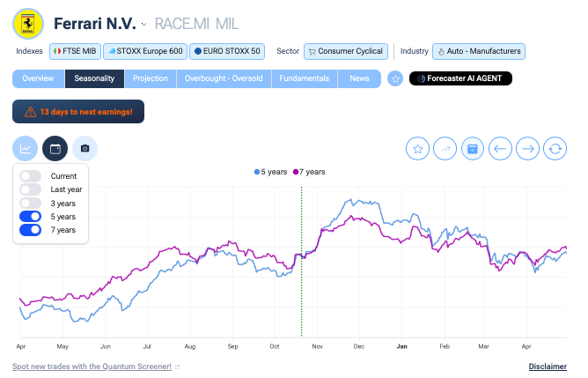This screenshot has width=588, height=378.
Task: Turn on the Last year toggle
Action: pyautogui.click(x=31, y=189)
